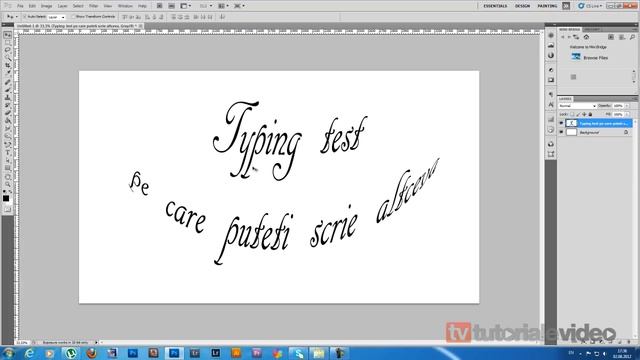Viewport: 640px width, 360px height.
Task: Click the Align top edges icon
Action: [x=126, y=17]
